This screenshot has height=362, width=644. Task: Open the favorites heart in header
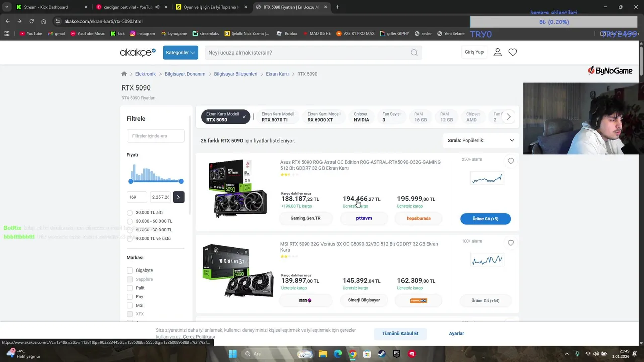513,52
